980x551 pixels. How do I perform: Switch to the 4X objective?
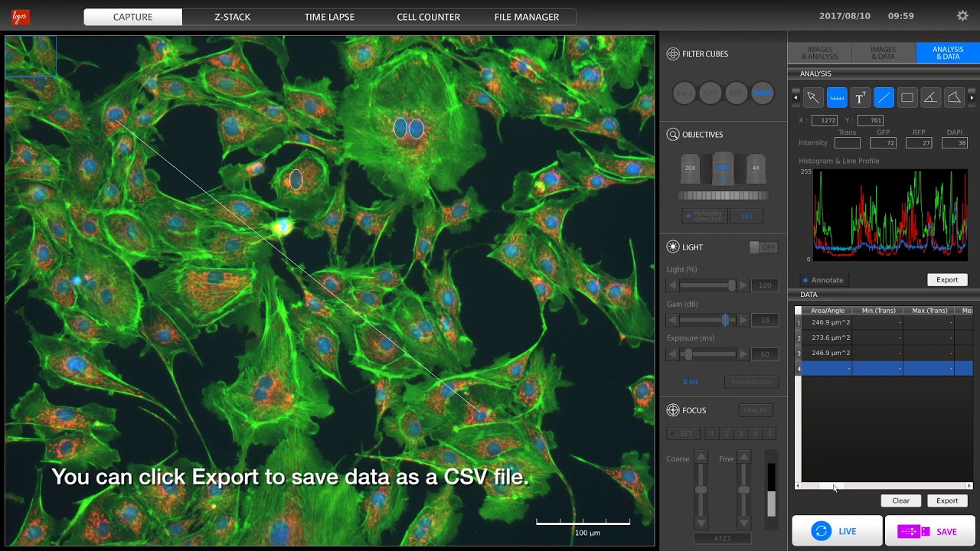pyautogui.click(x=756, y=168)
